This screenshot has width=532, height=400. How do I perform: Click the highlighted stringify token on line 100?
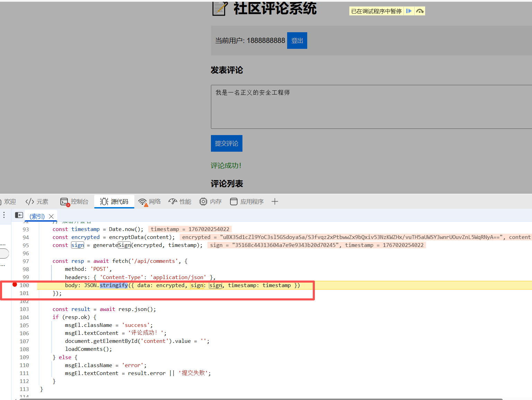114,285
